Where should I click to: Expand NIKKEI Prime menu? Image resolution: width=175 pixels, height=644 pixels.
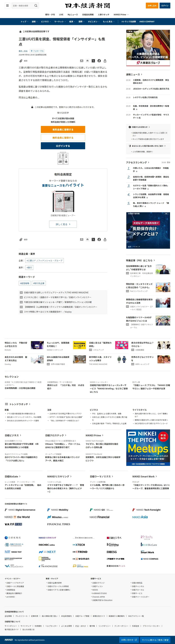[121, 14]
